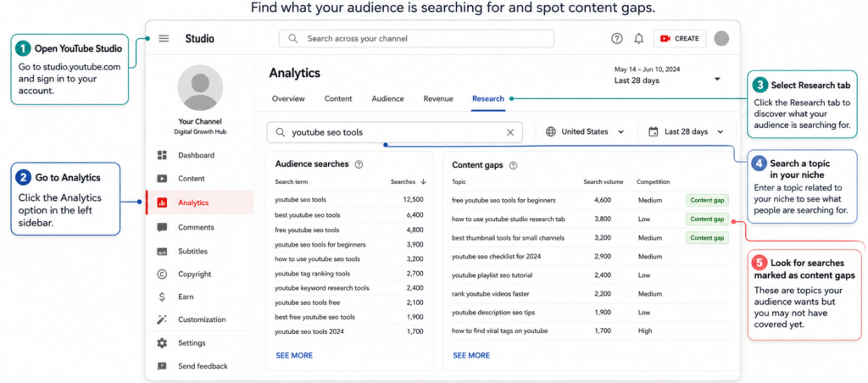The width and height of the screenshot is (868, 383).
Task: Click the magnifier icon in the top search bar
Action: click(293, 39)
